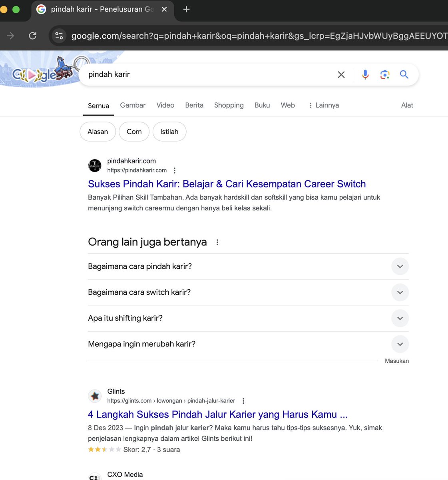
Task: Open Google Lens image search icon
Action: 385,74
